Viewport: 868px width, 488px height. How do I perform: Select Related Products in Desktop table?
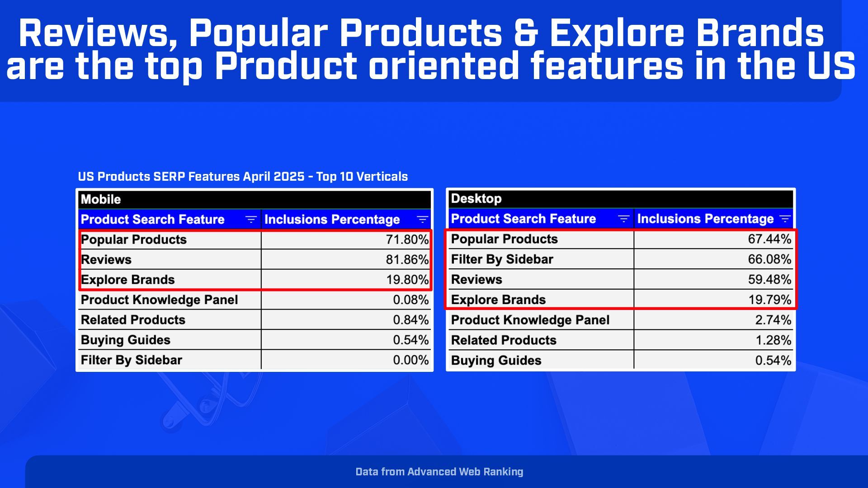504,340
